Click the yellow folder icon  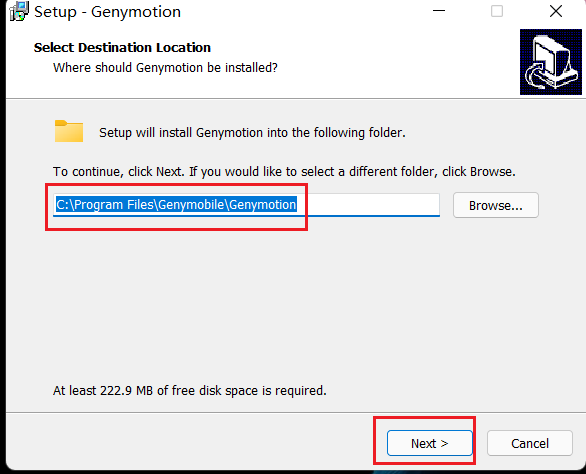click(x=69, y=131)
